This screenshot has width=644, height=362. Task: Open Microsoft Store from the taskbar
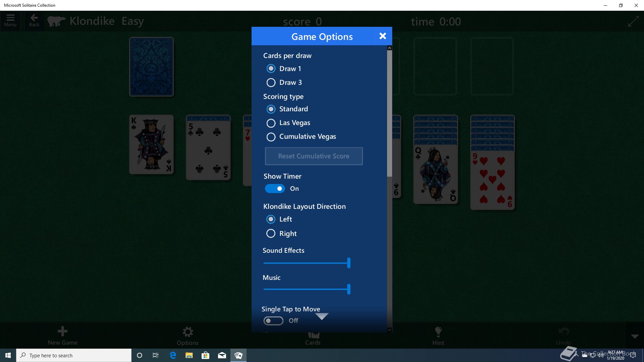pos(205,355)
